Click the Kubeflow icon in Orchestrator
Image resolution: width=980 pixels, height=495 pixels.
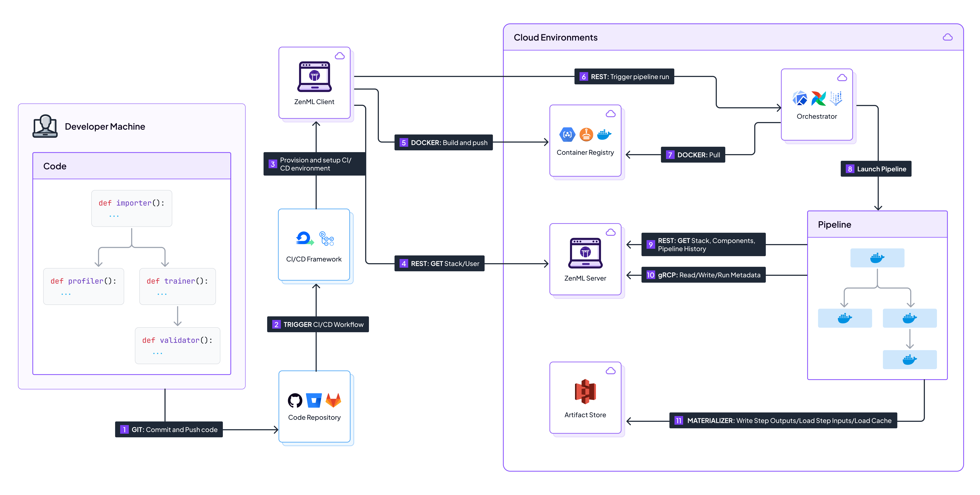click(x=800, y=98)
